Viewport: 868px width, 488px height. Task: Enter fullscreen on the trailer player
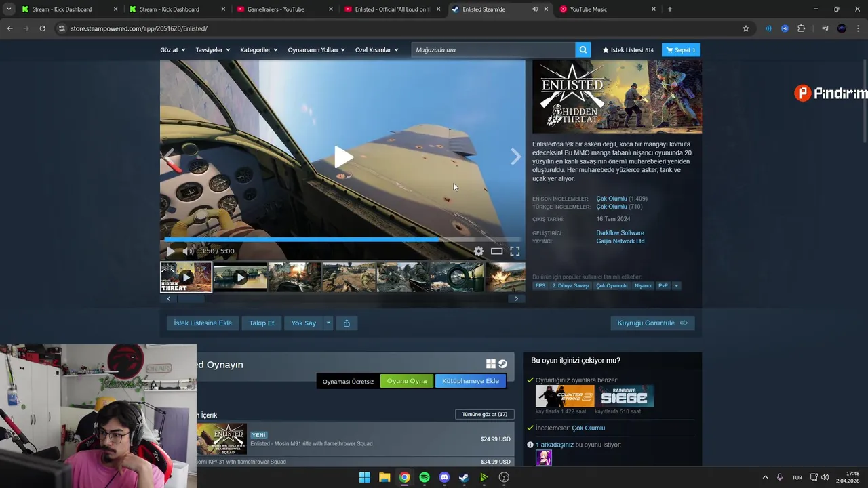(x=515, y=251)
